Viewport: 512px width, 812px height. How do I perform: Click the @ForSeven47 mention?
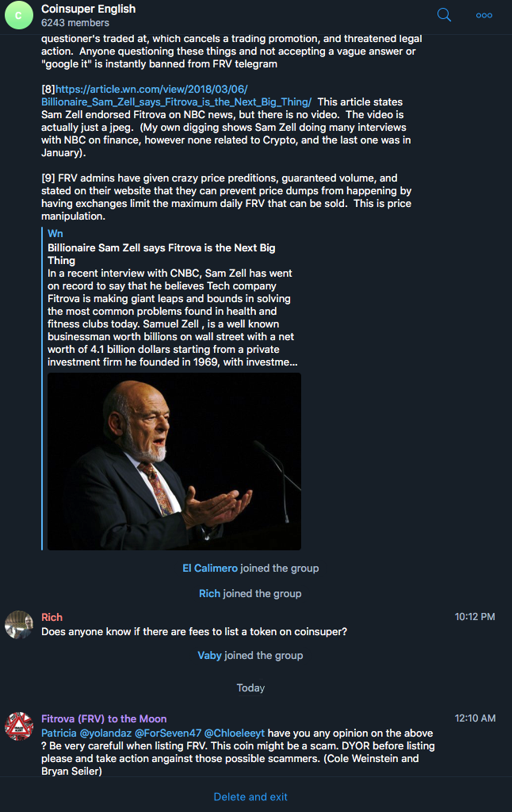pyautogui.click(x=168, y=733)
